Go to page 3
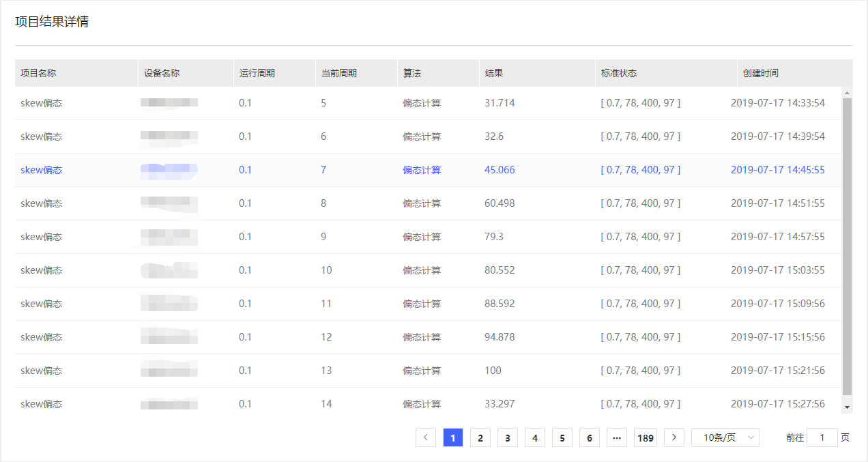 (508, 437)
